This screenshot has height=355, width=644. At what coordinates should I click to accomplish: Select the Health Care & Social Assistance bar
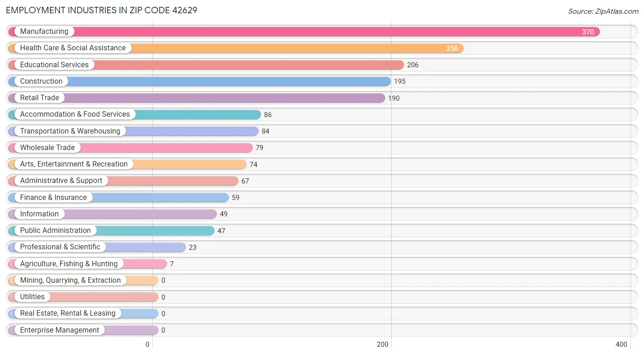tap(236, 48)
